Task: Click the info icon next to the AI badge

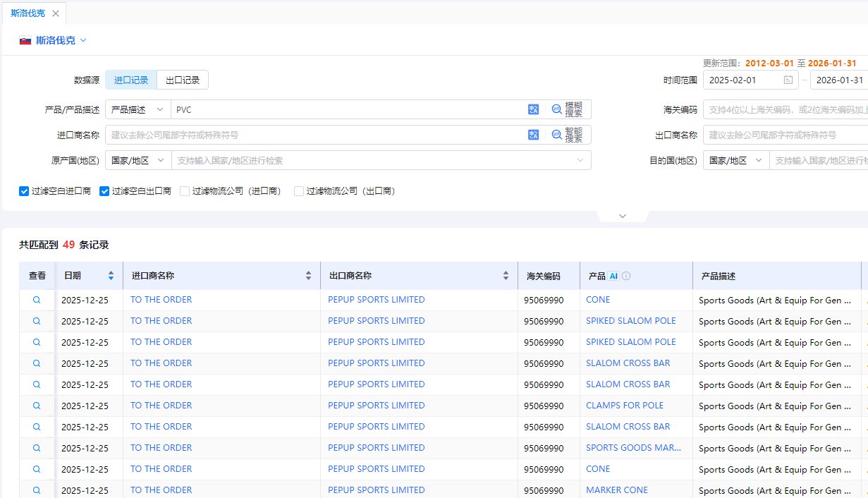Action: click(x=626, y=275)
